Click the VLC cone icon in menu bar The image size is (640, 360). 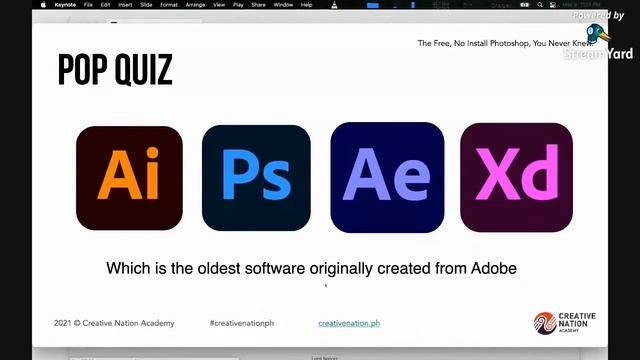(x=334, y=5)
